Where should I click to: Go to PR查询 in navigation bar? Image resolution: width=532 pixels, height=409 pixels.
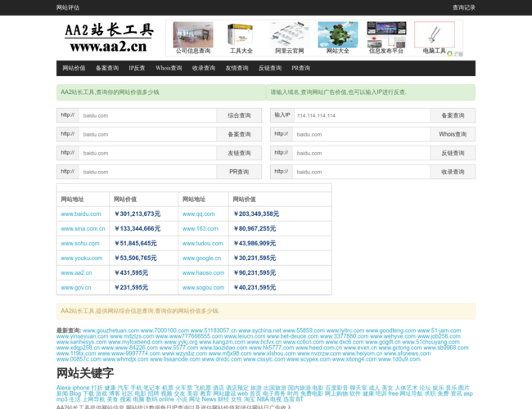[x=301, y=68]
